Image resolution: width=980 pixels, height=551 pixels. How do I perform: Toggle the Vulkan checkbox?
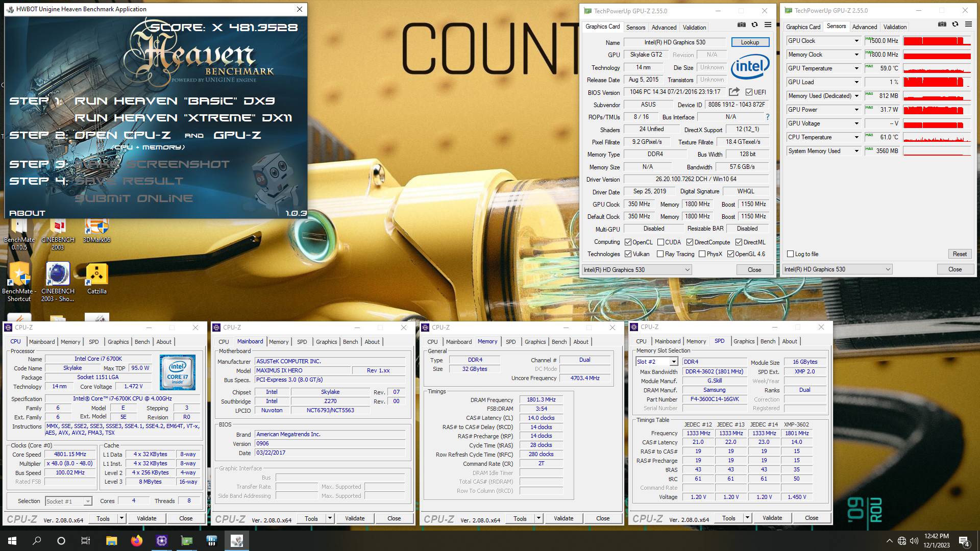click(628, 254)
